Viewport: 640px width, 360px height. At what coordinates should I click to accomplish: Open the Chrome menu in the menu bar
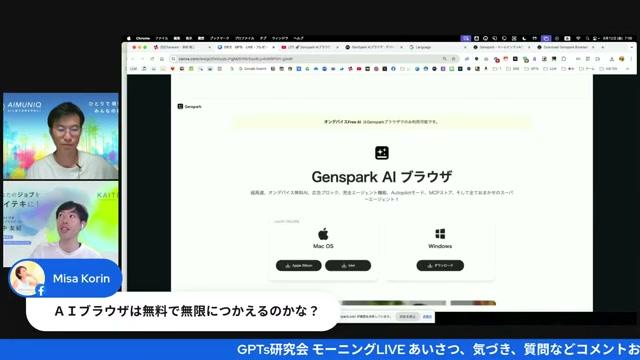pos(143,38)
